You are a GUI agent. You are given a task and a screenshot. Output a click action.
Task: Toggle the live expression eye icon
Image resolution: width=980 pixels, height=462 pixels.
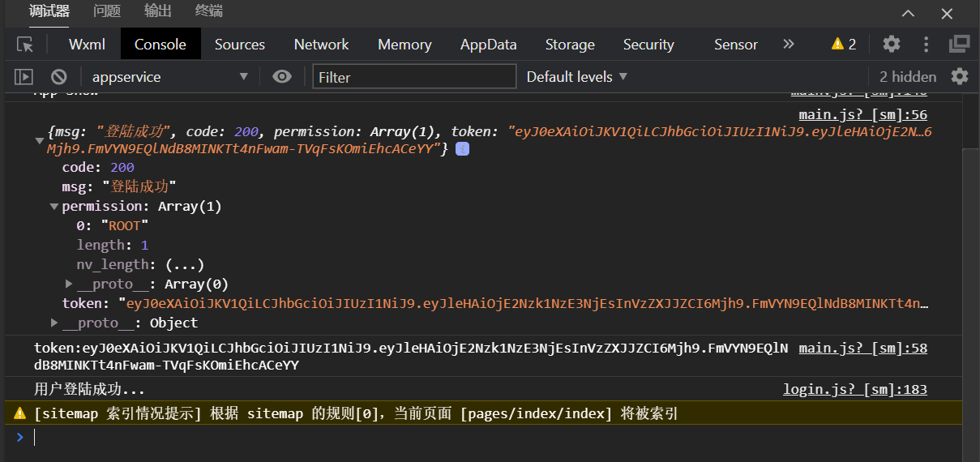click(x=282, y=77)
